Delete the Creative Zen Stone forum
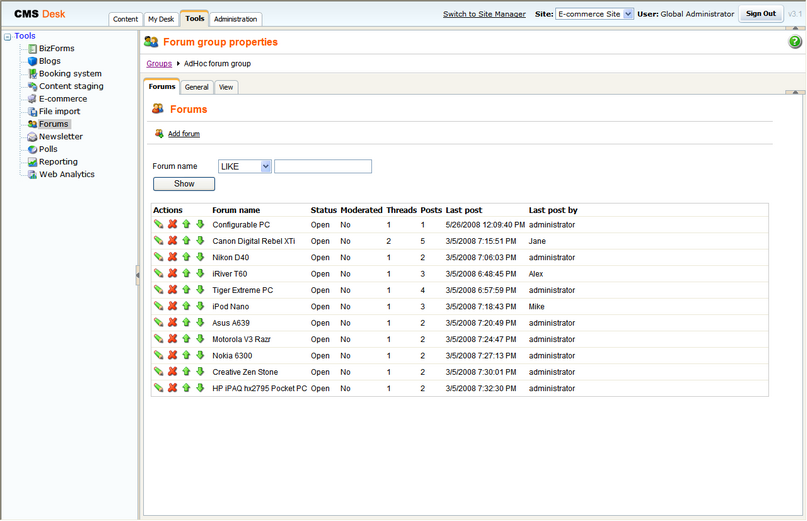The width and height of the screenshot is (807, 521). pyautogui.click(x=172, y=371)
